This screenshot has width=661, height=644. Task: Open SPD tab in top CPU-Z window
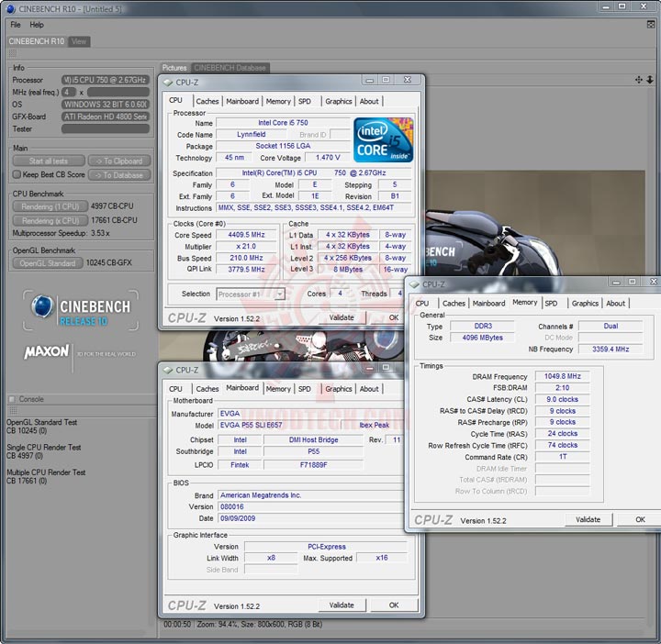[x=305, y=101]
